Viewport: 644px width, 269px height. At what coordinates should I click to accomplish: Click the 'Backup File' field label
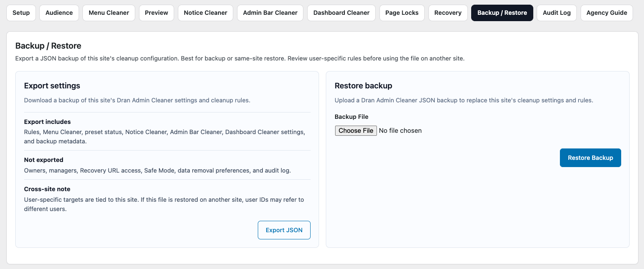[x=352, y=117]
